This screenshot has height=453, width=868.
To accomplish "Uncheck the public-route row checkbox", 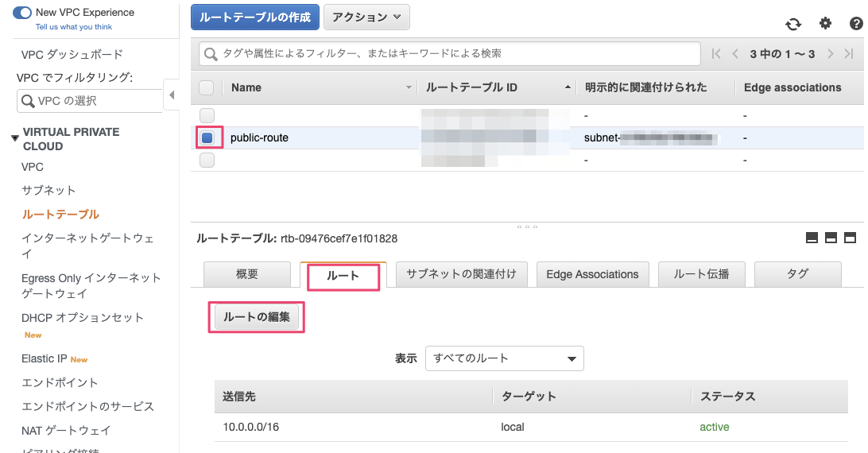I will pyautogui.click(x=207, y=137).
